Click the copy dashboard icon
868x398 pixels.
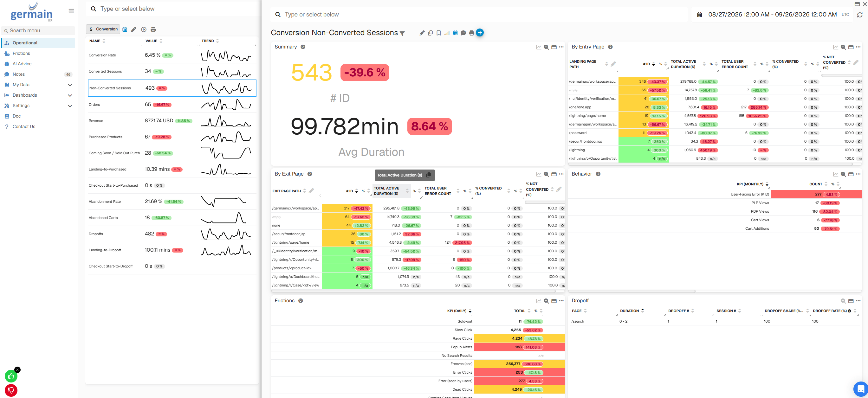430,33
